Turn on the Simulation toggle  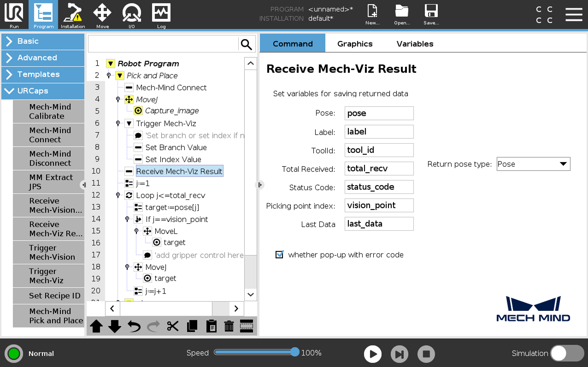click(x=567, y=353)
